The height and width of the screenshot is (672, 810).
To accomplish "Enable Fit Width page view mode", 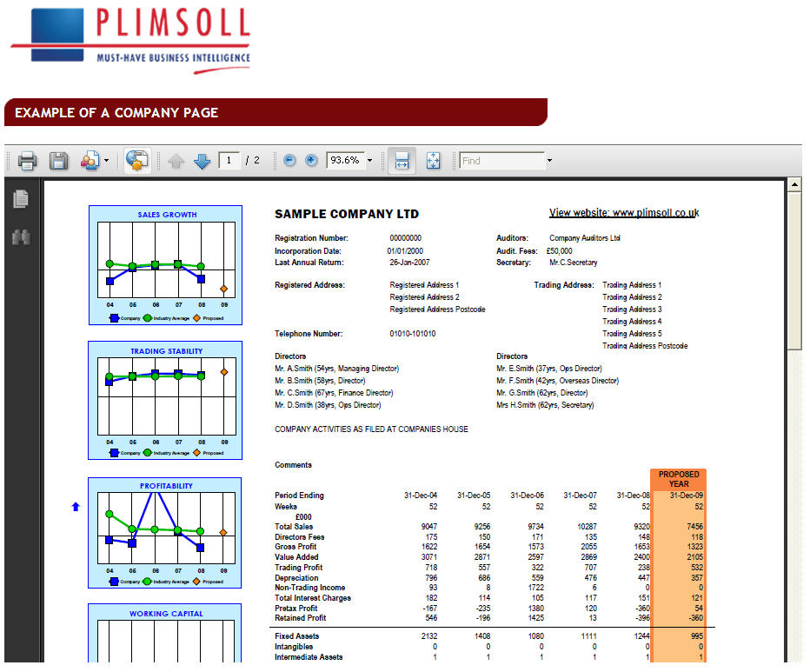I will [x=402, y=160].
